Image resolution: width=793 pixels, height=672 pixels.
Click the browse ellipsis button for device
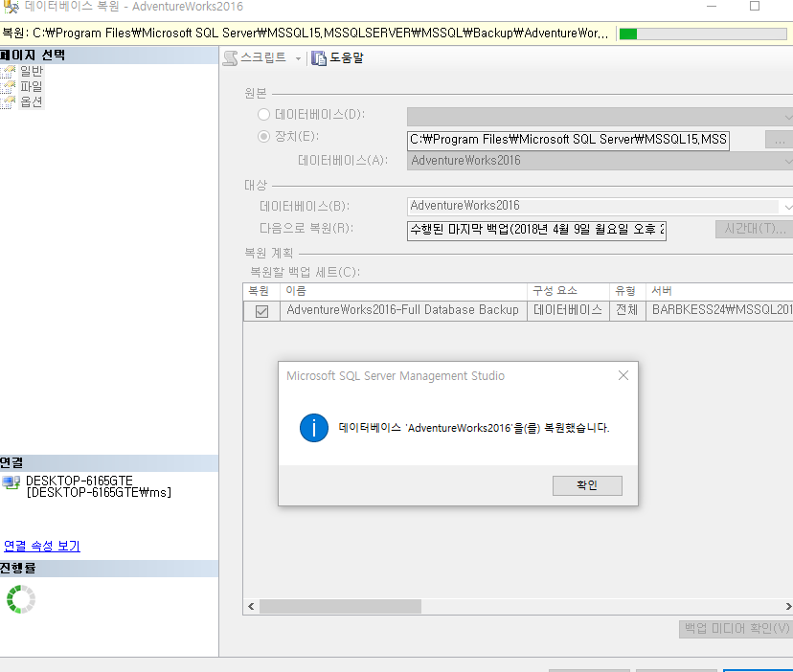tap(779, 140)
